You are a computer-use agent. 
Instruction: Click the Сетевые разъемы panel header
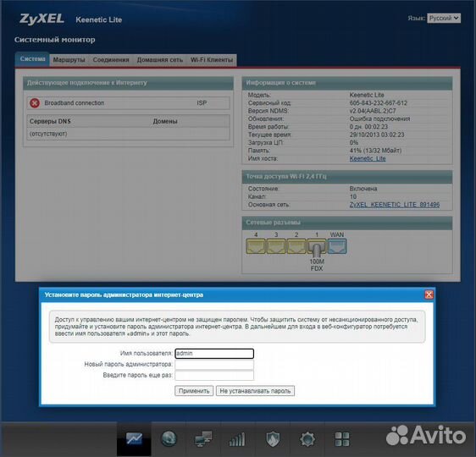(x=347, y=223)
